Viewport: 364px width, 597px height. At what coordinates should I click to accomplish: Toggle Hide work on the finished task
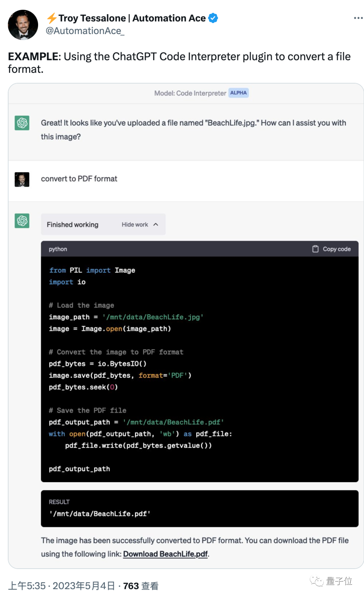pos(135,224)
